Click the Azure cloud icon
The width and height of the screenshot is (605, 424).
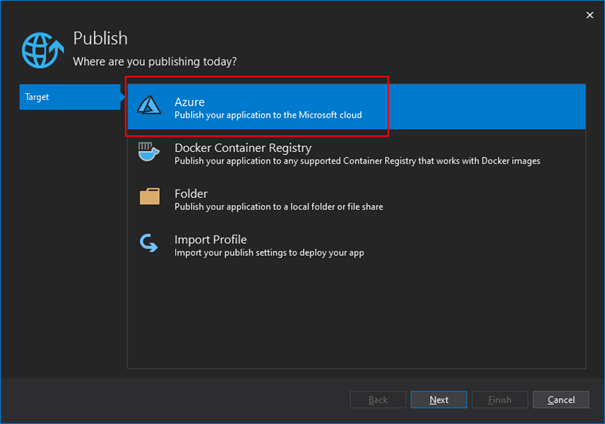(149, 105)
